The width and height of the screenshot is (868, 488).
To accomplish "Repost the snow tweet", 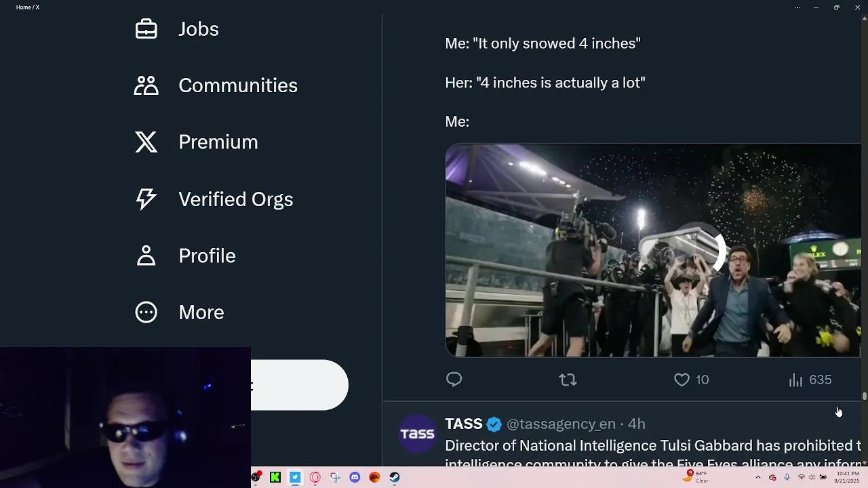I will coord(568,380).
